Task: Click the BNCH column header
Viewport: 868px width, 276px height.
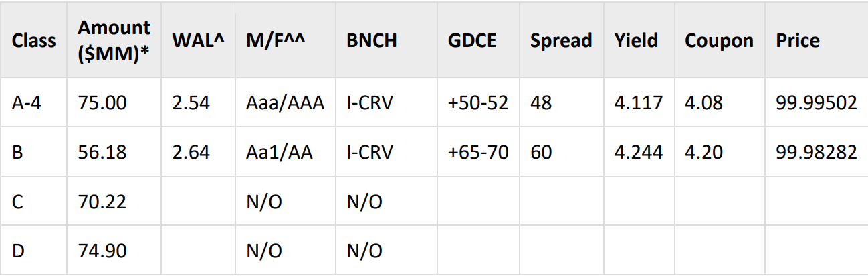Action: click(x=372, y=40)
